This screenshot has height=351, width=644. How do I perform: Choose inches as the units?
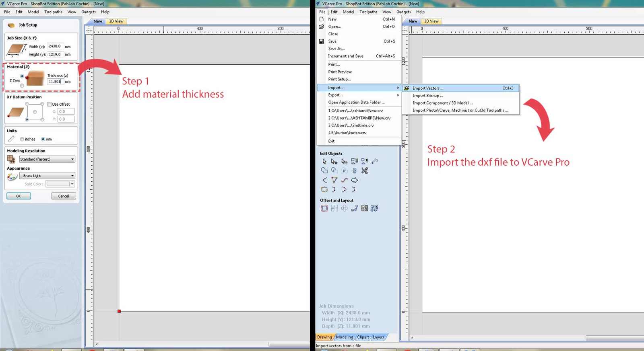coord(22,139)
